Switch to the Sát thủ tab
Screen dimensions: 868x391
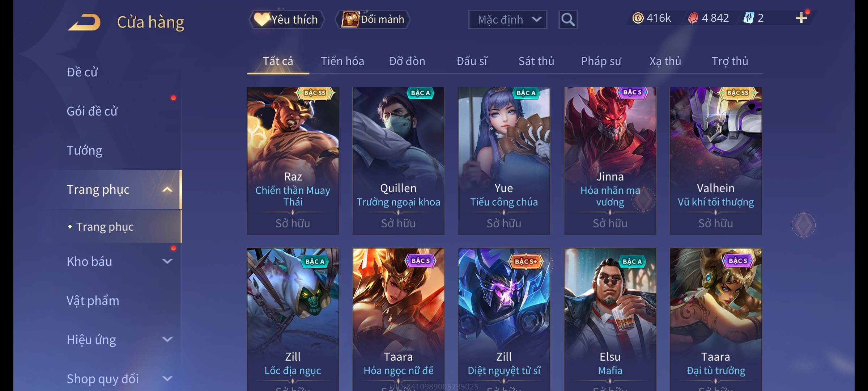click(536, 61)
